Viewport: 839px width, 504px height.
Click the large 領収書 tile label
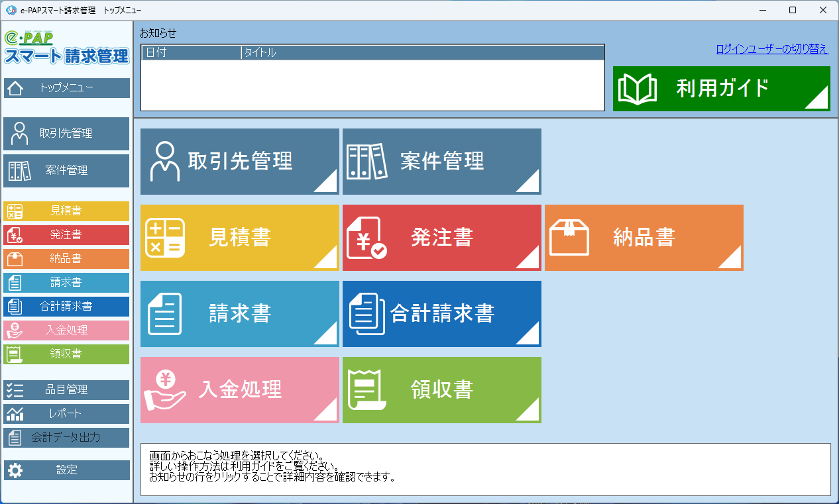[x=442, y=389]
